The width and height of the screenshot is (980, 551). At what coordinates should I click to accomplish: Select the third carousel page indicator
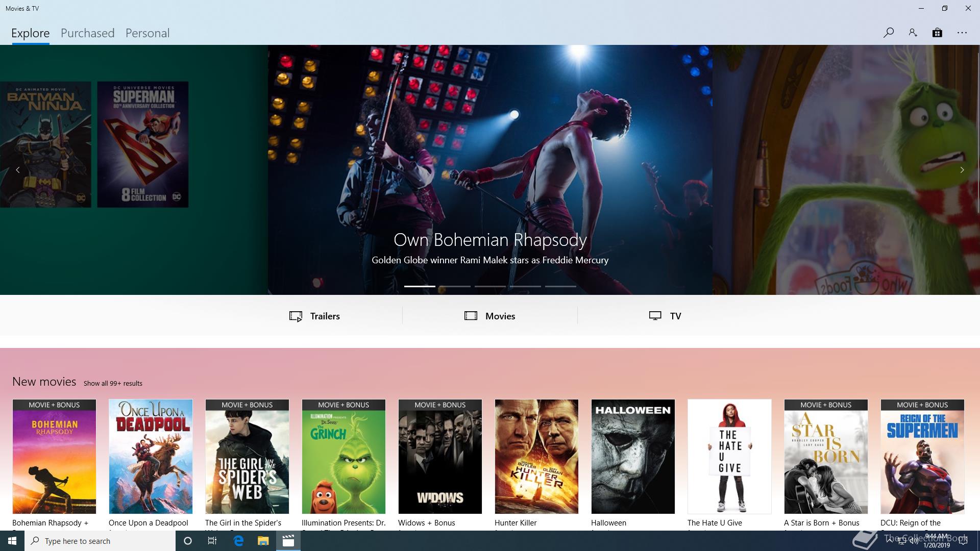tap(490, 286)
